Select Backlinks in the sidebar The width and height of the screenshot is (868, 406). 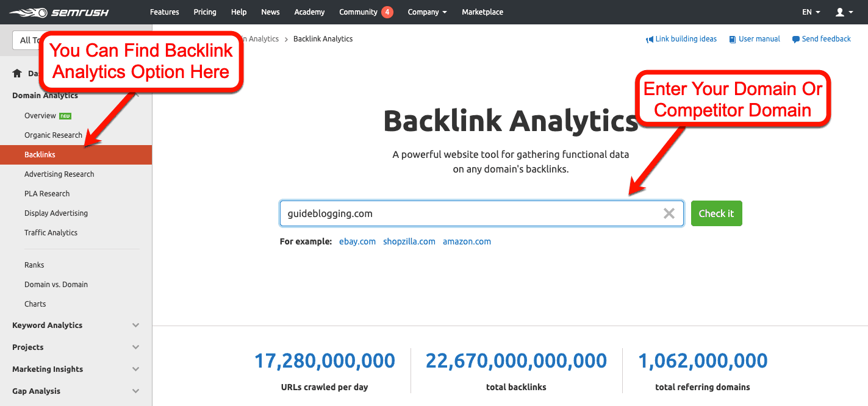[76, 155]
